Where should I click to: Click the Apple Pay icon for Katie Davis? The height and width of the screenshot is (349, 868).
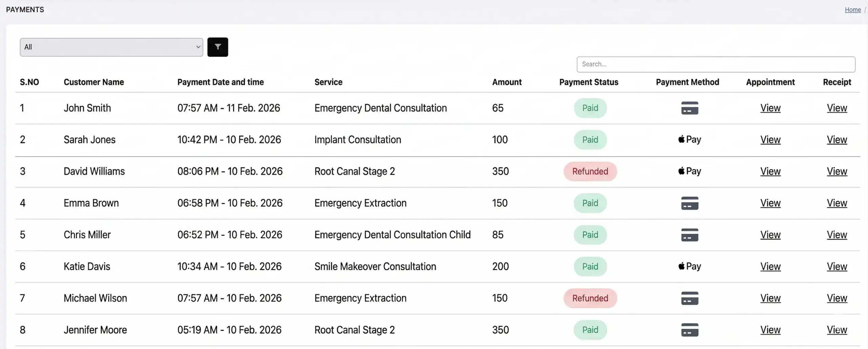click(x=689, y=267)
